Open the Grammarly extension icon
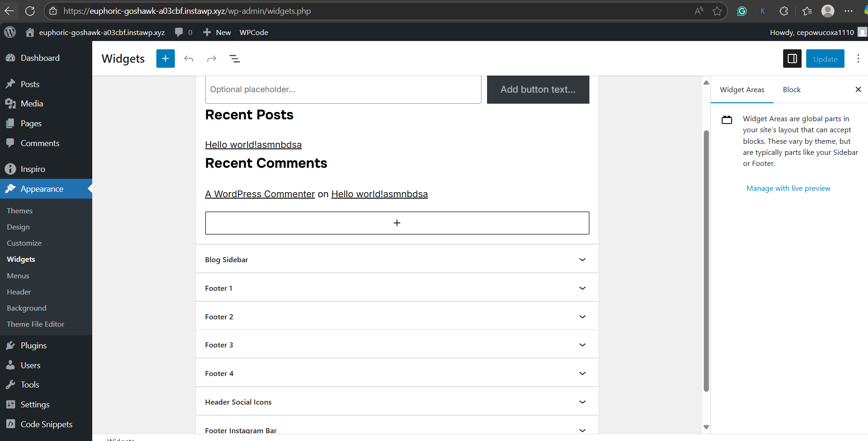Image resolution: width=868 pixels, height=441 pixels. click(x=742, y=11)
